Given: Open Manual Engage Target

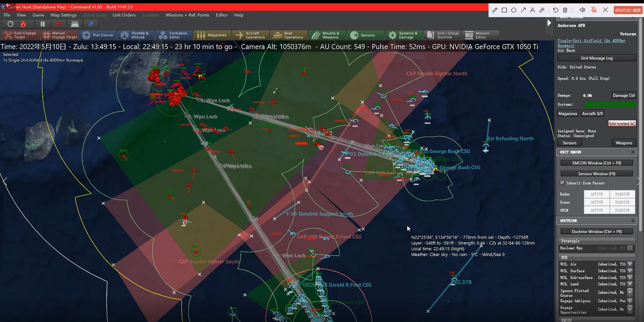Looking at the screenshot, I should pyautogui.click(x=59, y=35).
